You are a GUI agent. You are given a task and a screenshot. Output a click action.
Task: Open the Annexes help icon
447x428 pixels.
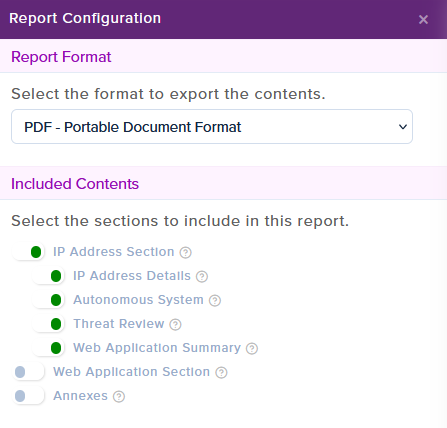(x=119, y=396)
